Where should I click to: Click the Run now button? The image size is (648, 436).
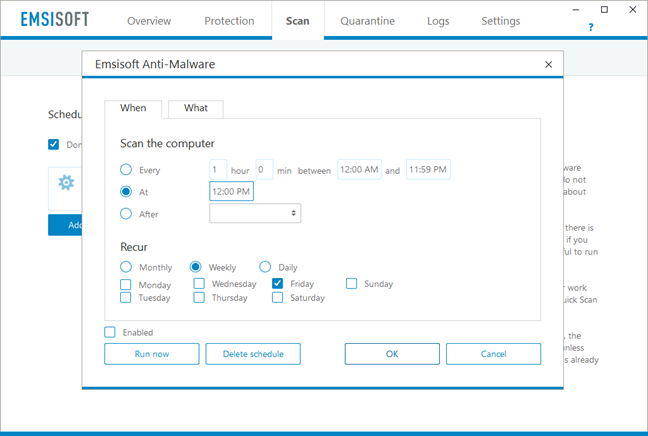(x=152, y=354)
